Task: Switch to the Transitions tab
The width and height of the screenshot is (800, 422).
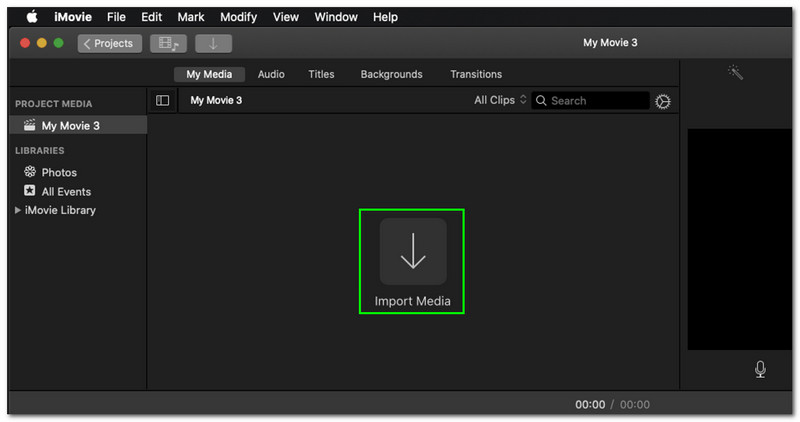Action: tap(476, 75)
